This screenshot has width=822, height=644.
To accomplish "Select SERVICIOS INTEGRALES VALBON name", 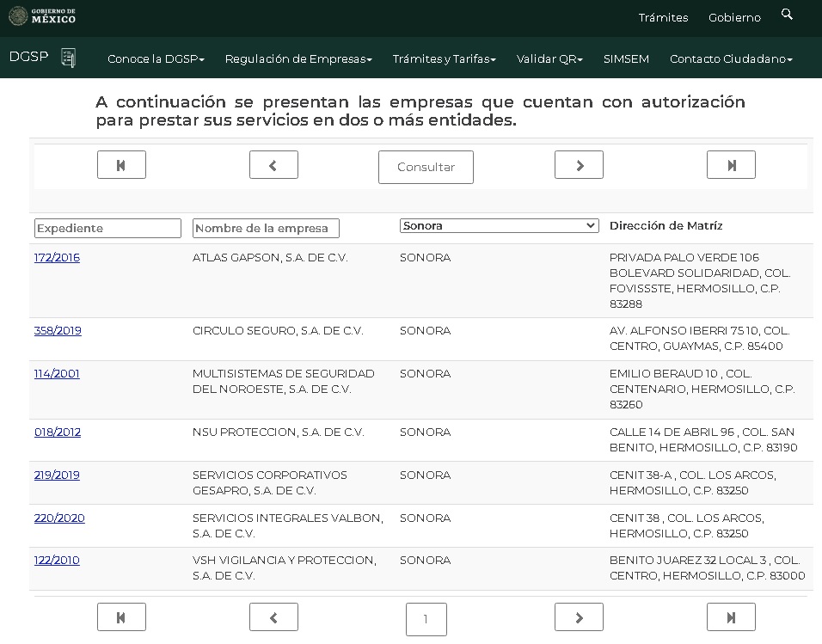I will point(288,525).
